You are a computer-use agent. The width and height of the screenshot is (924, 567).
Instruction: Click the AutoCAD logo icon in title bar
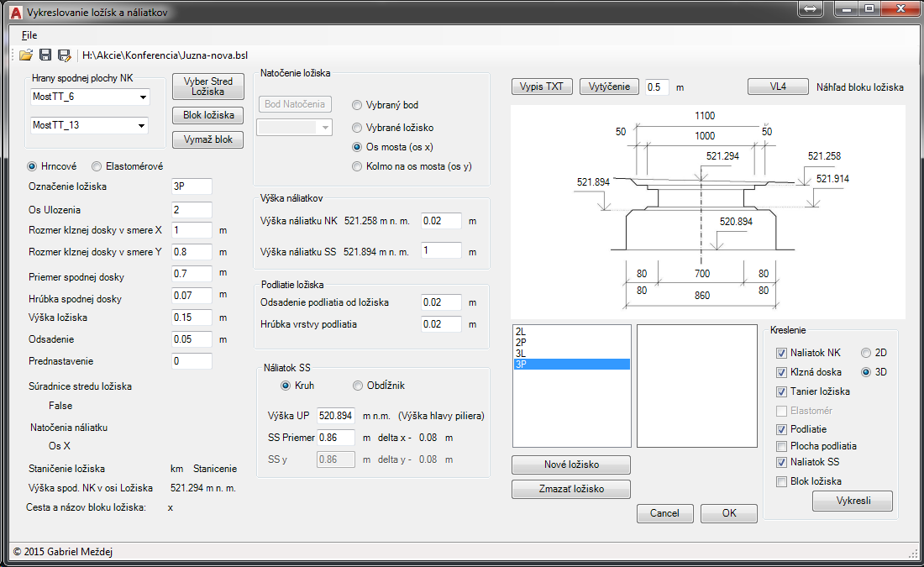[x=15, y=13]
